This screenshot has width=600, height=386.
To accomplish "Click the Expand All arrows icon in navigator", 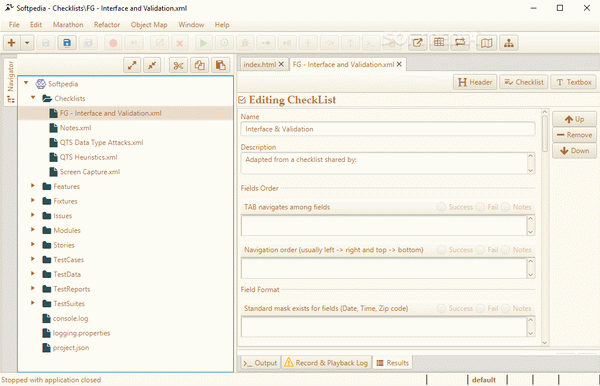I will (132, 65).
